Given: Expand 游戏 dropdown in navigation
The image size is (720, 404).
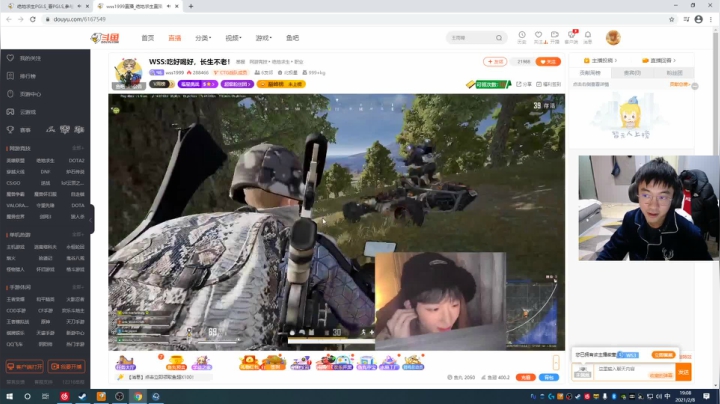Looking at the screenshot, I should 264,38.
